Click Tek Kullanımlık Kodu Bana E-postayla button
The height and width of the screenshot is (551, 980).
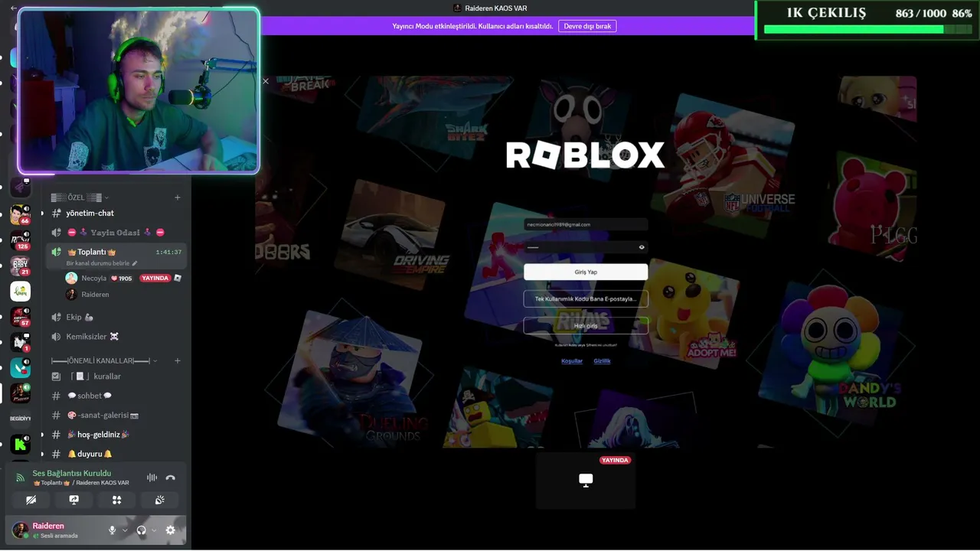coord(586,299)
